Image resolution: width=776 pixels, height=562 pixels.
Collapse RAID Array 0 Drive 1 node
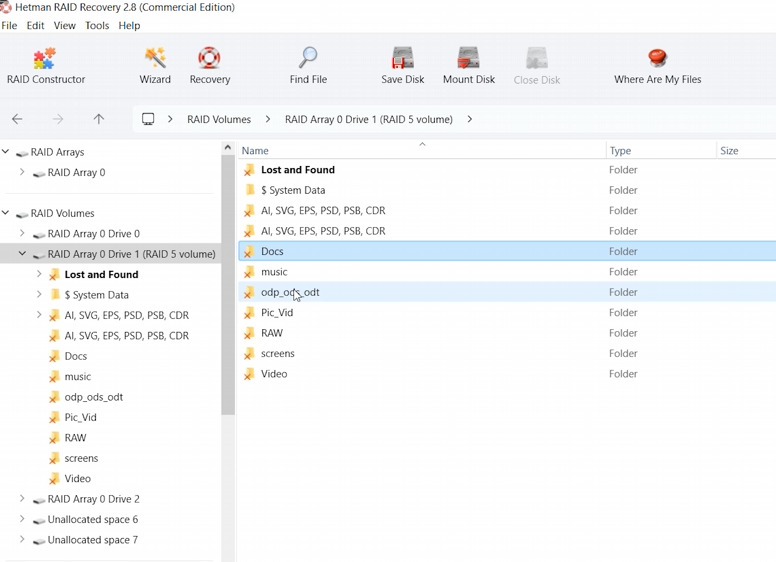click(x=22, y=253)
